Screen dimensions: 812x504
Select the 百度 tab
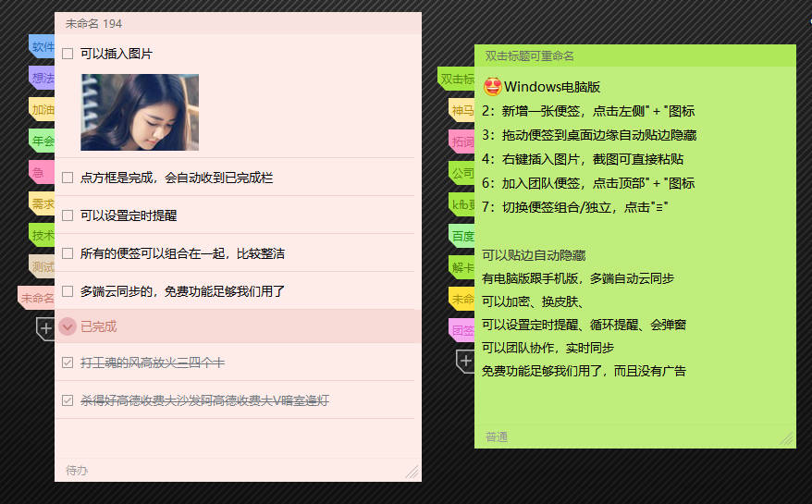pos(461,236)
